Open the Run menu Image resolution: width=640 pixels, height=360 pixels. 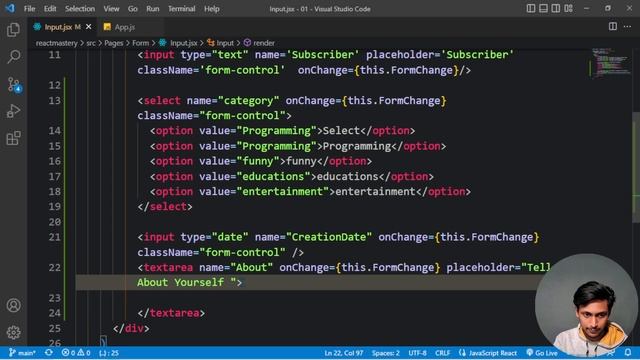coord(153,9)
